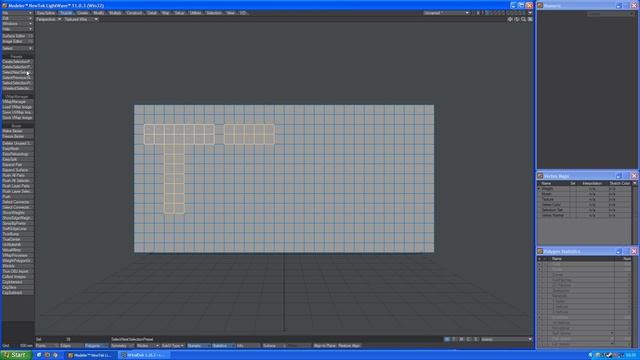Open the Select dropdown in sidebar
Screen dimensions: 640x360
pyautogui.click(x=17, y=48)
